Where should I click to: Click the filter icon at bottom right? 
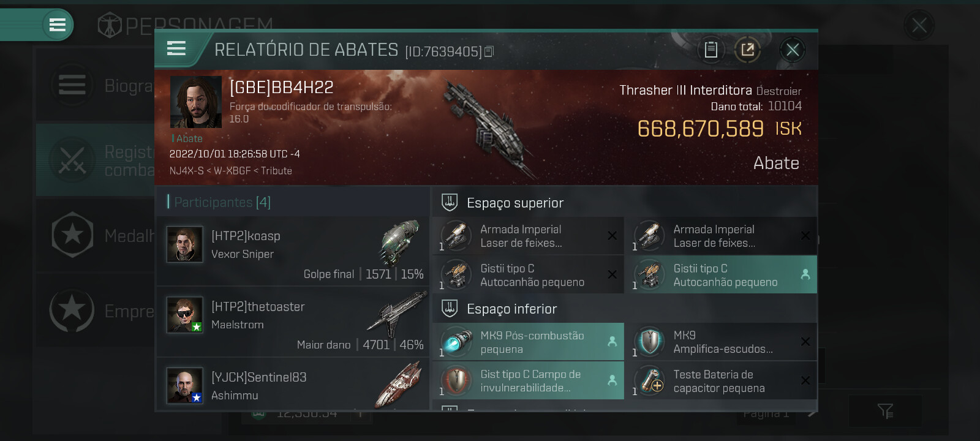tap(885, 411)
